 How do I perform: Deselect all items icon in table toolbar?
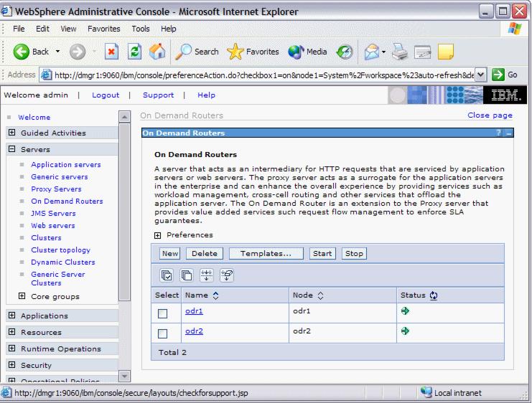coord(186,275)
